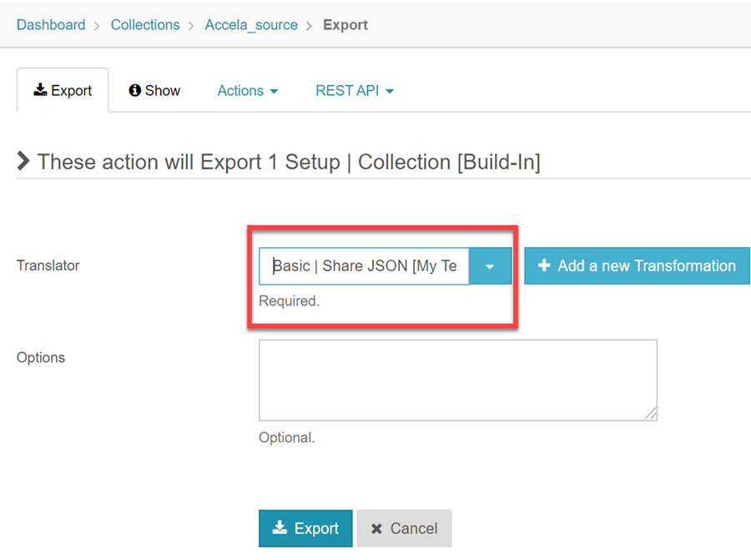Go to Dashboard breadcrumb link
751x560 pixels.
tap(51, 25)
